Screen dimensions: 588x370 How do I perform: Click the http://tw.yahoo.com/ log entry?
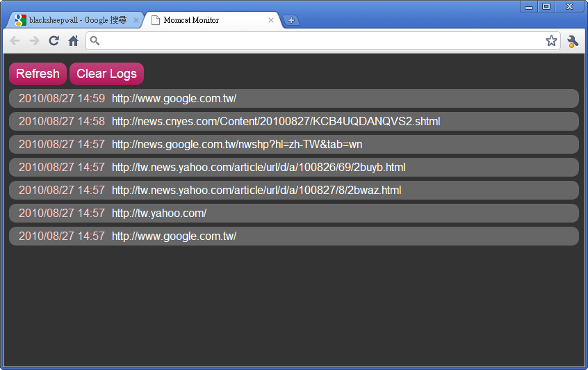[294, 213]
